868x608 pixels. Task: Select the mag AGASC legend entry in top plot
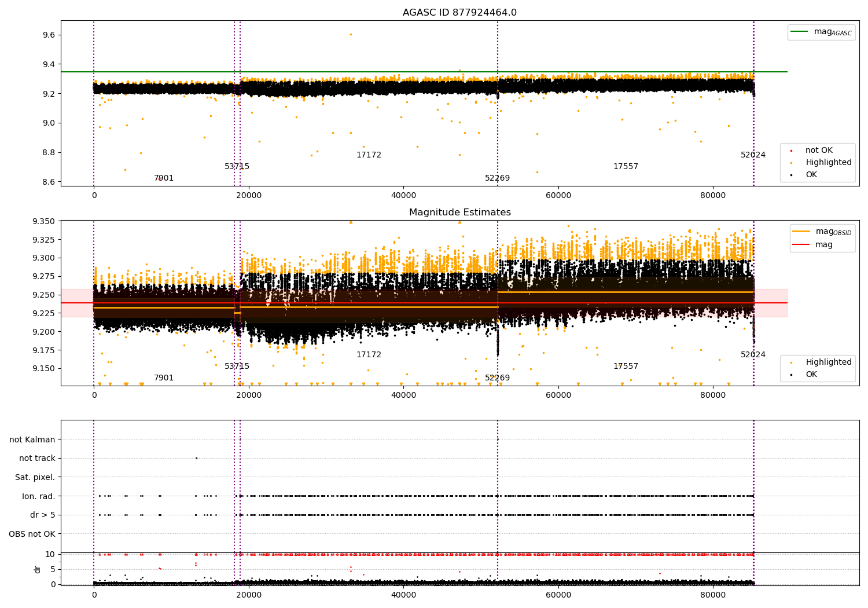point(821,32)
